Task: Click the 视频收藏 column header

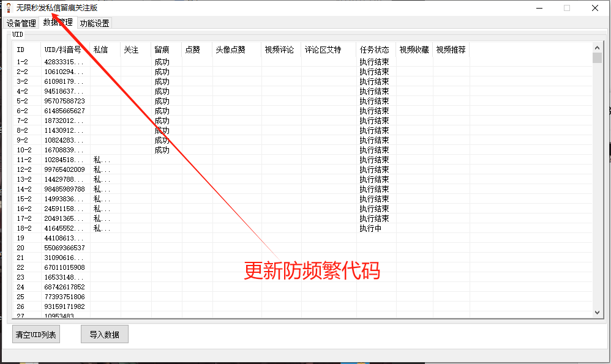Action: [413, 50]
